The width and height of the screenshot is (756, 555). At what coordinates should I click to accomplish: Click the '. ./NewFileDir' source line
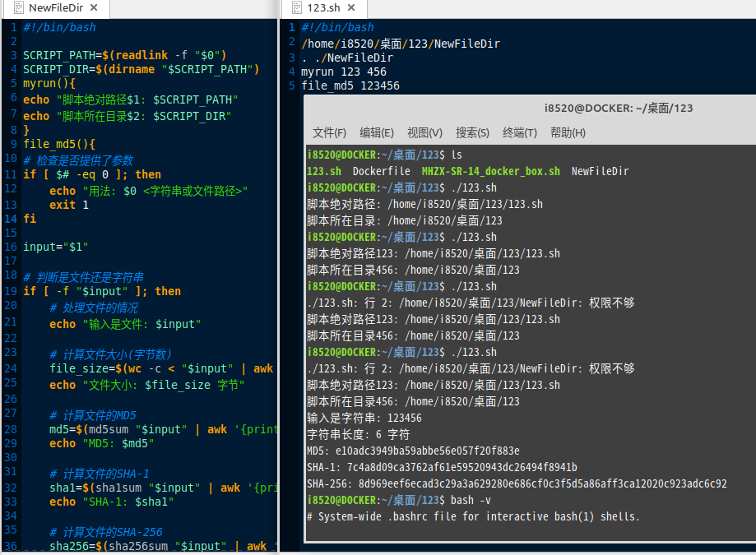pyautogui.click(x=347, y=58)
